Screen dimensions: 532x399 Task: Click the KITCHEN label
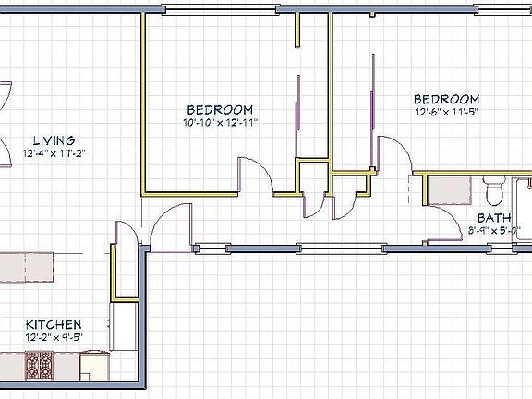54,325
